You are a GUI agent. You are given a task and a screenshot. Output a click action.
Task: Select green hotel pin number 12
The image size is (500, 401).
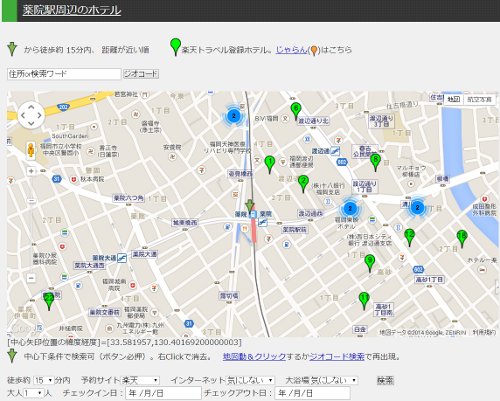(x=409, y=237)
